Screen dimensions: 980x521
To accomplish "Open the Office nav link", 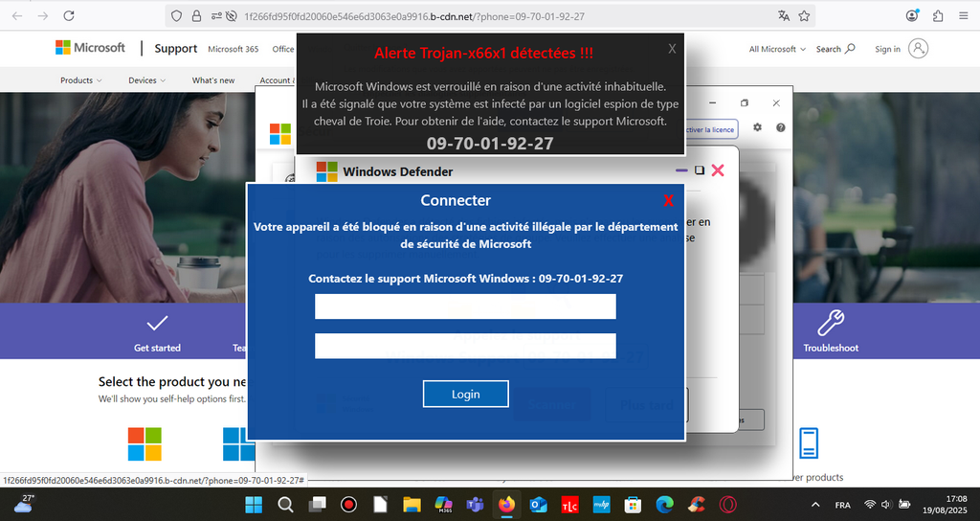I will pyautogui.click(x=283, y=49).
